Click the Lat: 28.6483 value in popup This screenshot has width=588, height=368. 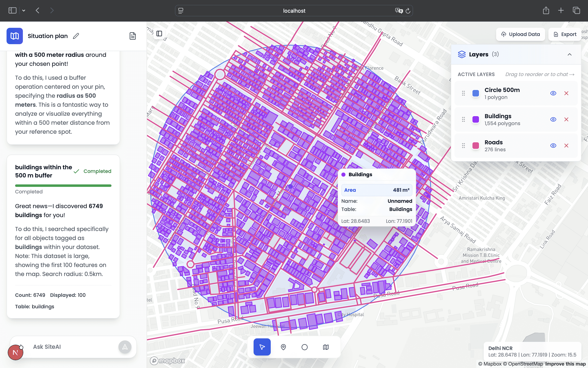click(x=355, y=221)
